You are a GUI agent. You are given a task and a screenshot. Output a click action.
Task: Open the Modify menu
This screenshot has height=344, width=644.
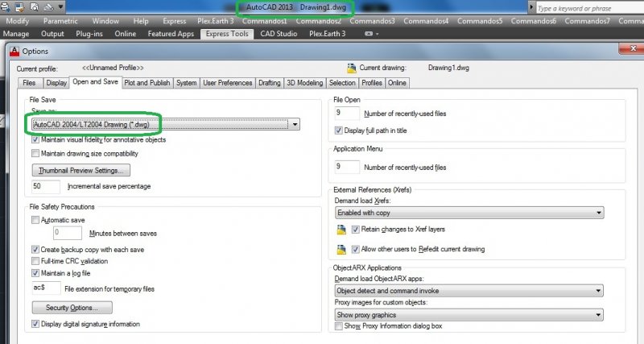click(x=18, y=21)
